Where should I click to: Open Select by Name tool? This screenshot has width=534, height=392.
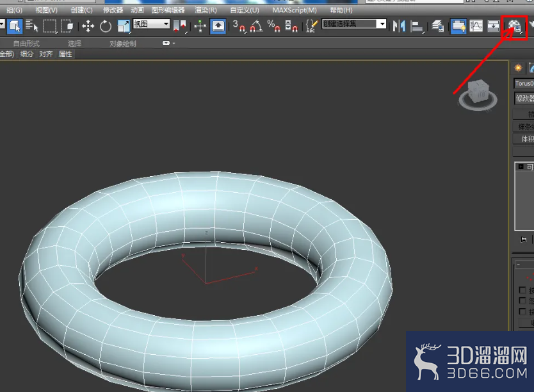(x=31, y=26)
